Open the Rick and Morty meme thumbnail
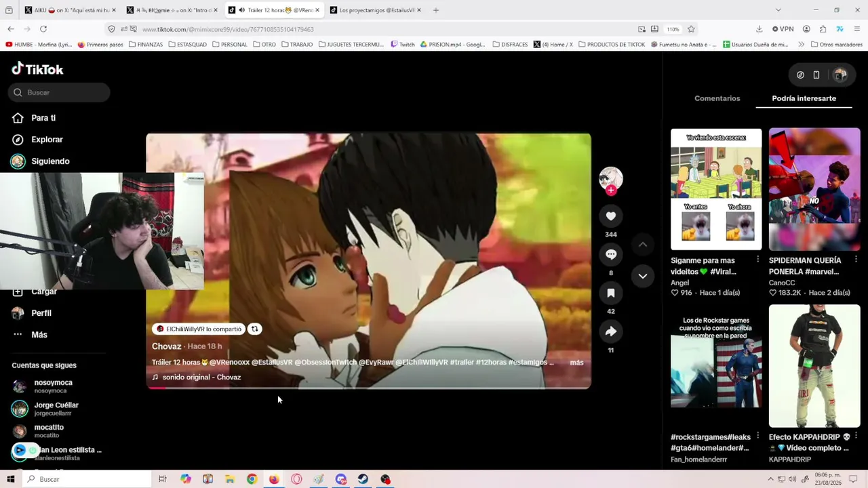Viewport: 868px width, 488px height. click(x=716, y=189)
